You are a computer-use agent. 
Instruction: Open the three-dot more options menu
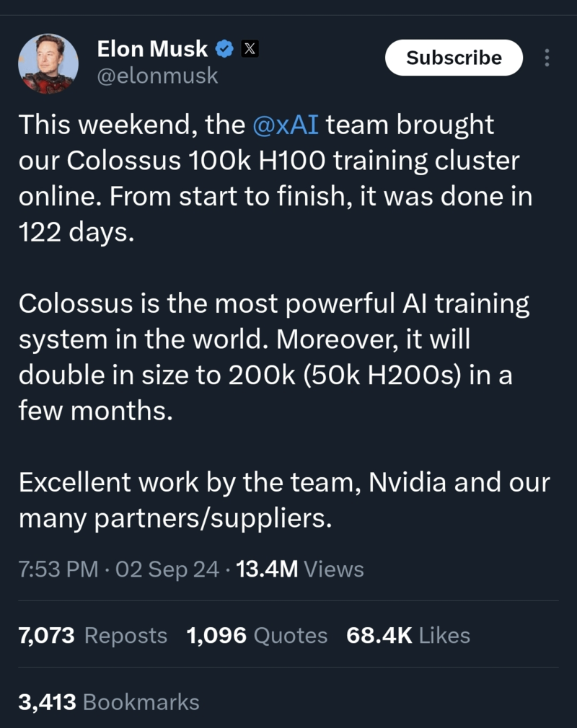click(x=546, y=58)
